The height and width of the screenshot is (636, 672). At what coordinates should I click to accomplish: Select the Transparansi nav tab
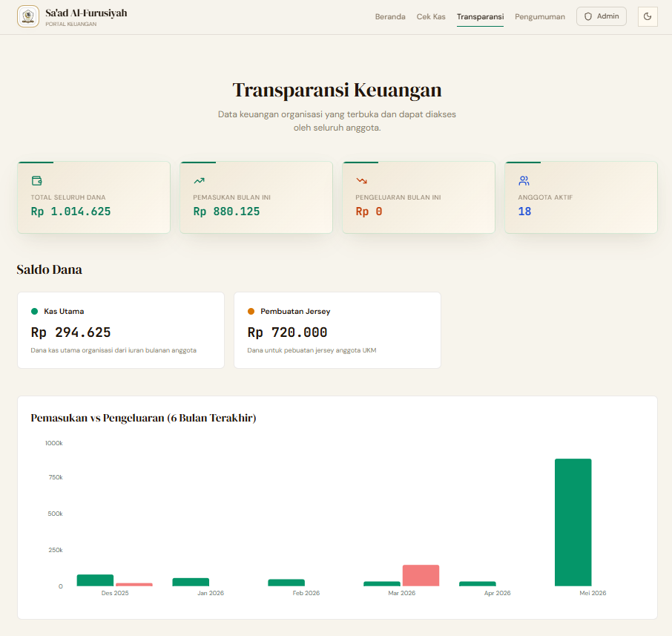coord(480,17)
